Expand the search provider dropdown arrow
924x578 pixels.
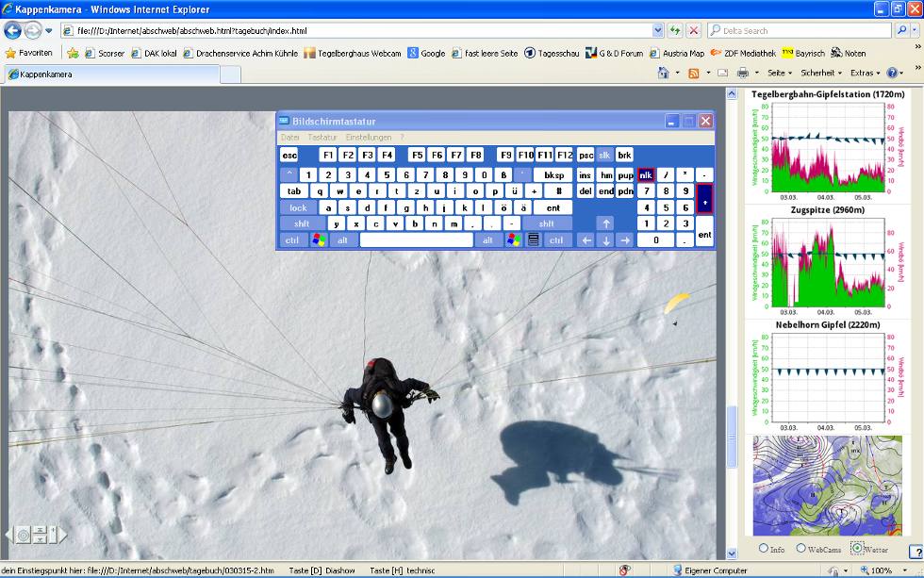916,30
